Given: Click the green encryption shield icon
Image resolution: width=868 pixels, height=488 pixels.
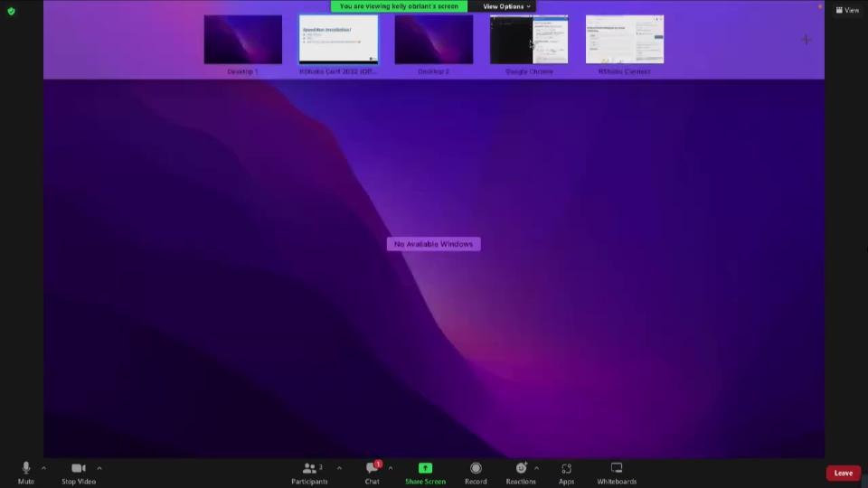Looking at the screenshot, I should (x=11, y=11).
